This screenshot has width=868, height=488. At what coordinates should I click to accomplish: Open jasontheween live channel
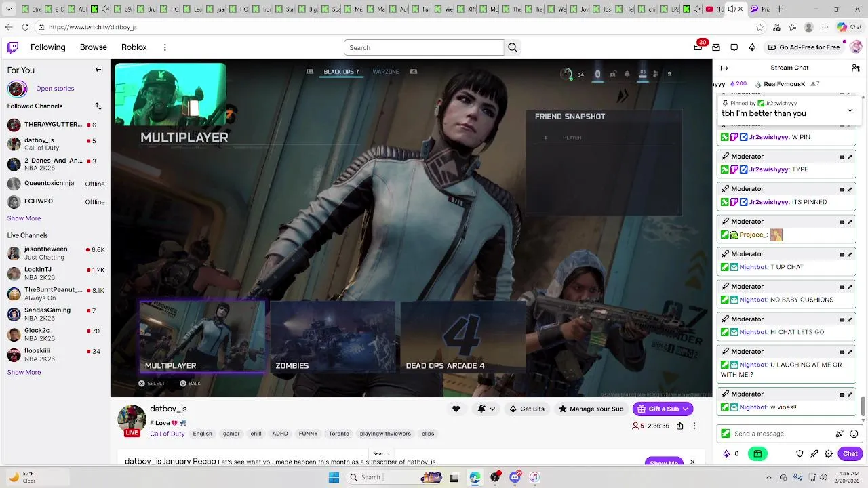56,253
